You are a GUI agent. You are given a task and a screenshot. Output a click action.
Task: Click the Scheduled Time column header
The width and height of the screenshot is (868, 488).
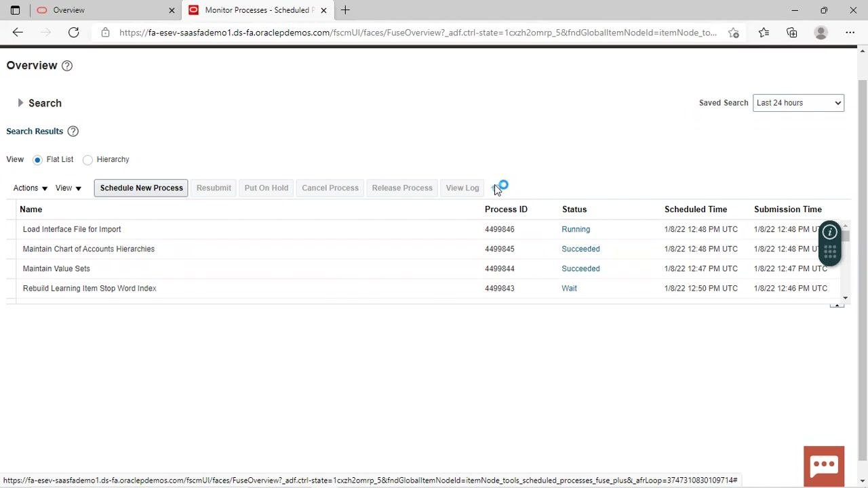click(x=696, y=209)
